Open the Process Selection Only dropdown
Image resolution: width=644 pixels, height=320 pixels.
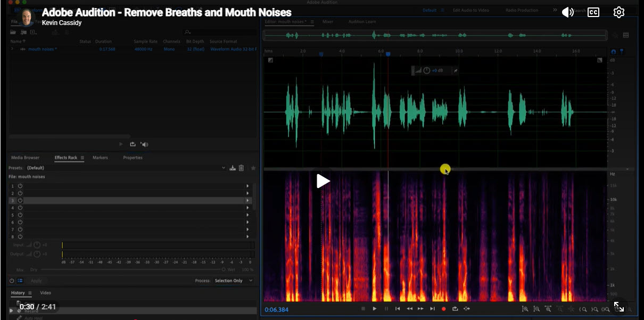233,281
